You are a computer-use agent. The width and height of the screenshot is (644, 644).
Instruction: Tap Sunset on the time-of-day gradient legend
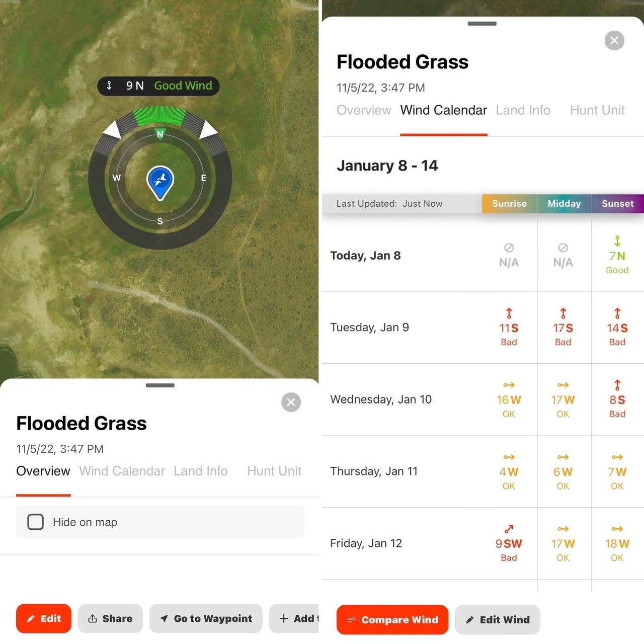click(617, 204)
